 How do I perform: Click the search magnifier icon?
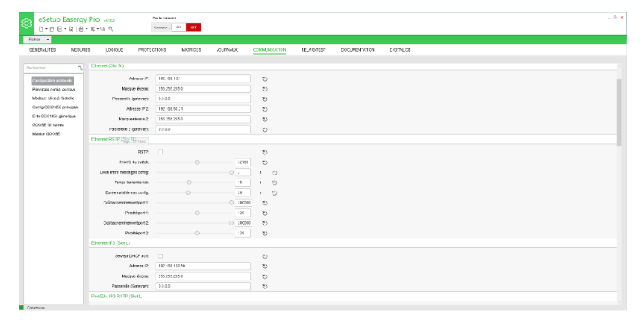click(x=79, y=68)
